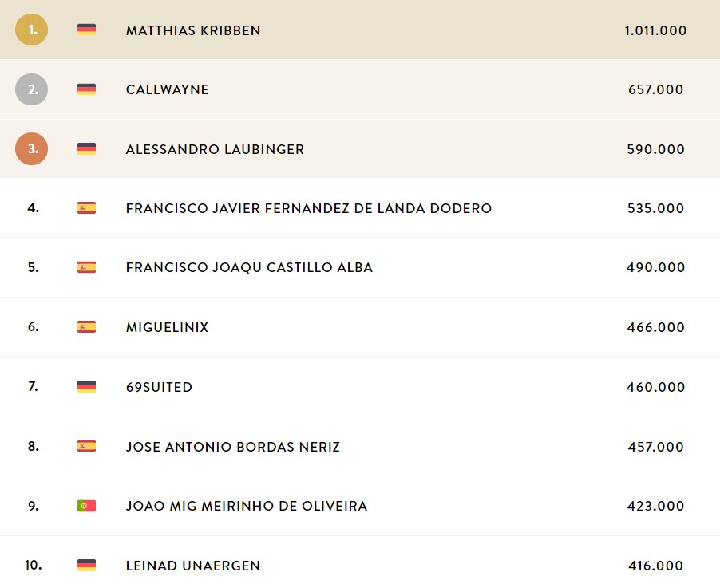Screen dimensions: 720x588
Task: Click rank number 7 in the list
Action: point(33,386)
